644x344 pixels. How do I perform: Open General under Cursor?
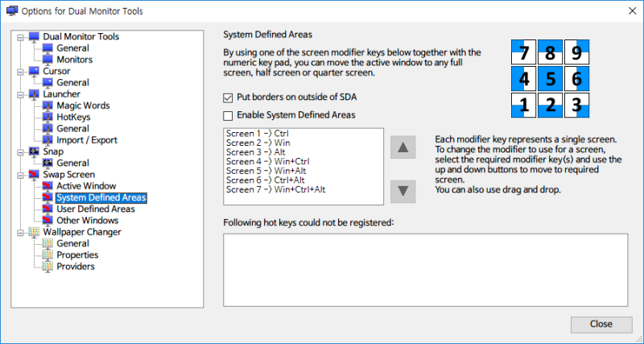click(72, 83)
